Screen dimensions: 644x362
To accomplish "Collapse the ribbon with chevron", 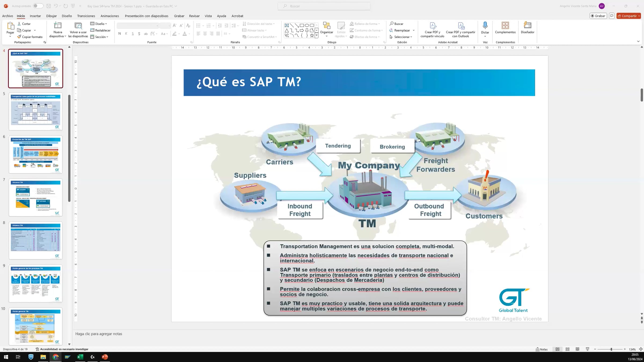I will coord(638,41).
